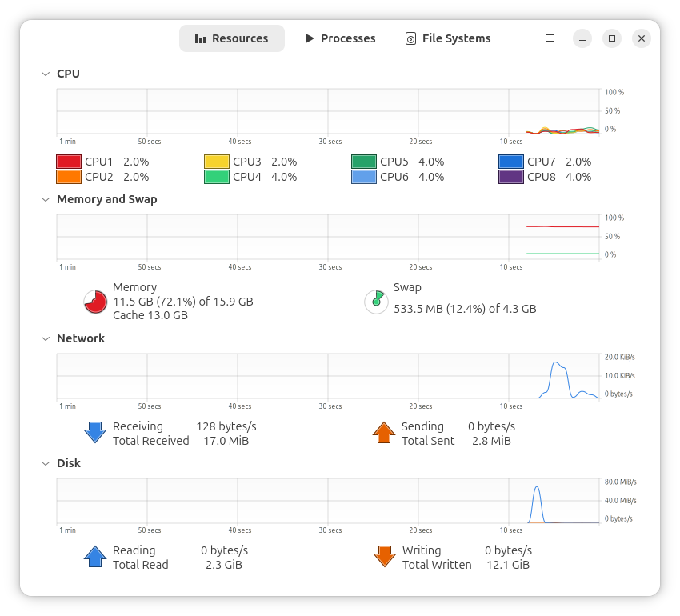Collapse the Memory and Swap section
Viewport: 680px width, 616px height.
46,199
